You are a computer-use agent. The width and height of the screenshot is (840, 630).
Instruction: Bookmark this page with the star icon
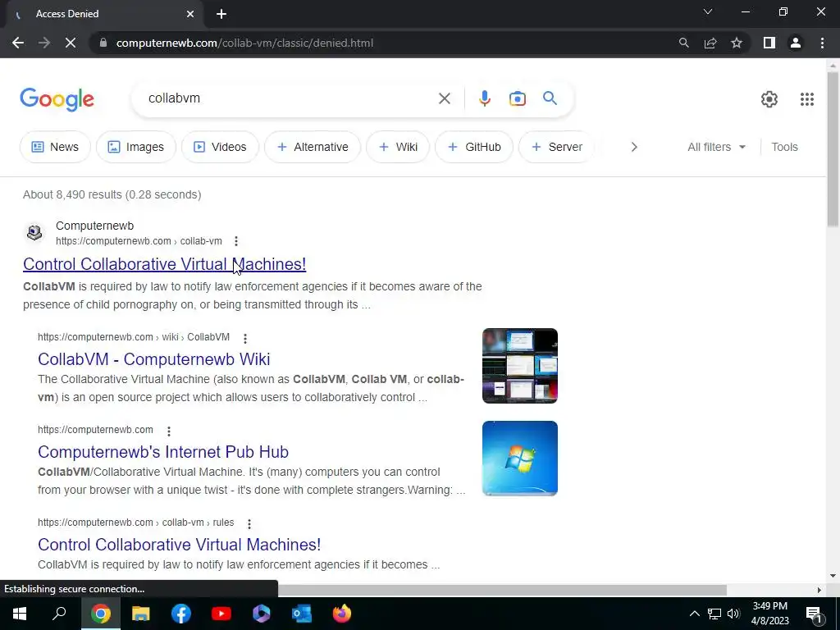click(737, 43)
